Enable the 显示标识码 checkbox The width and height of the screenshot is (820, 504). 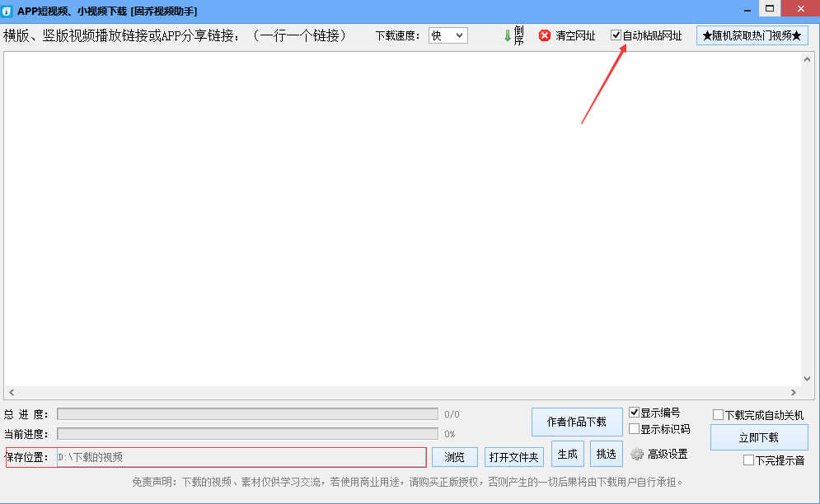634,429
